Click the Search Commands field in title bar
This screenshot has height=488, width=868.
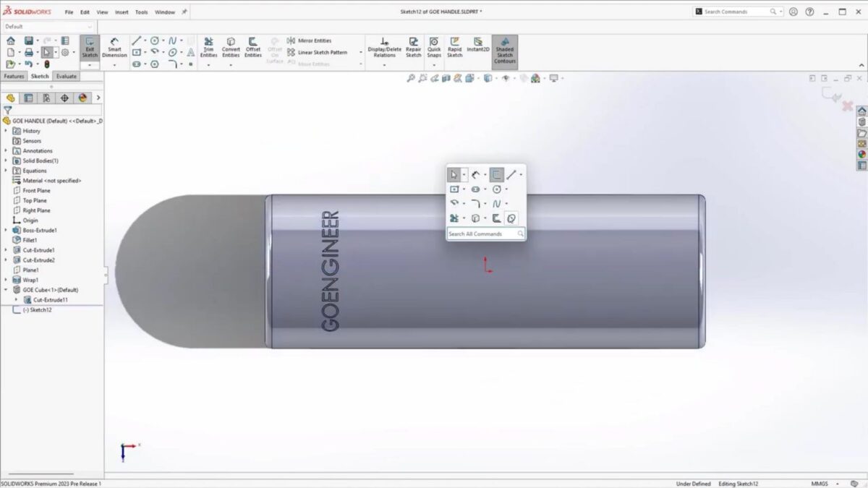[736, 12]
